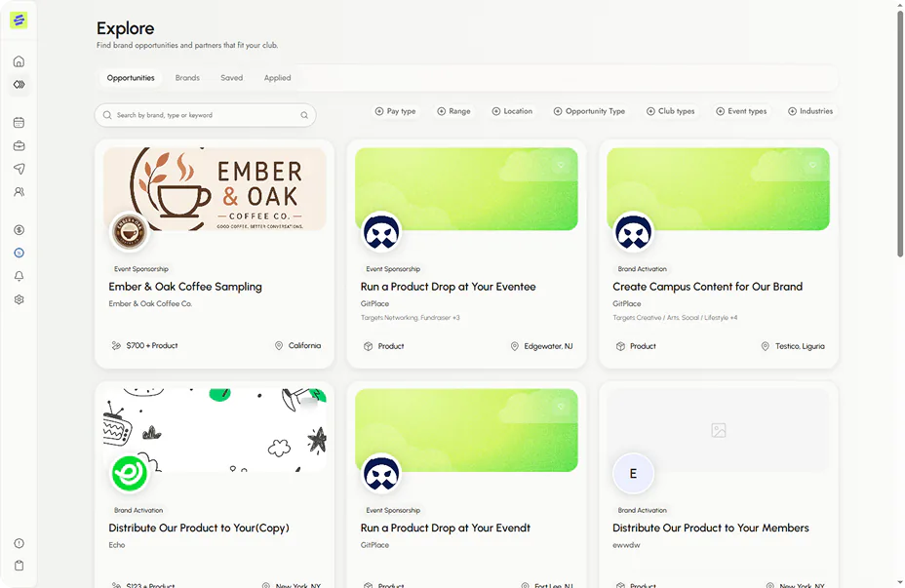Open notifications bell in the sidebar

click(20, 276)
